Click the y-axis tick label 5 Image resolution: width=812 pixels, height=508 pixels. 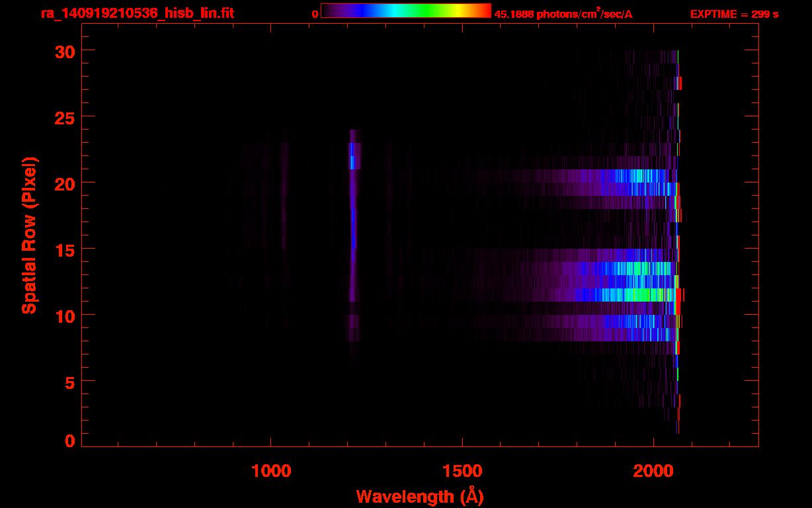(x=69, y=382)
